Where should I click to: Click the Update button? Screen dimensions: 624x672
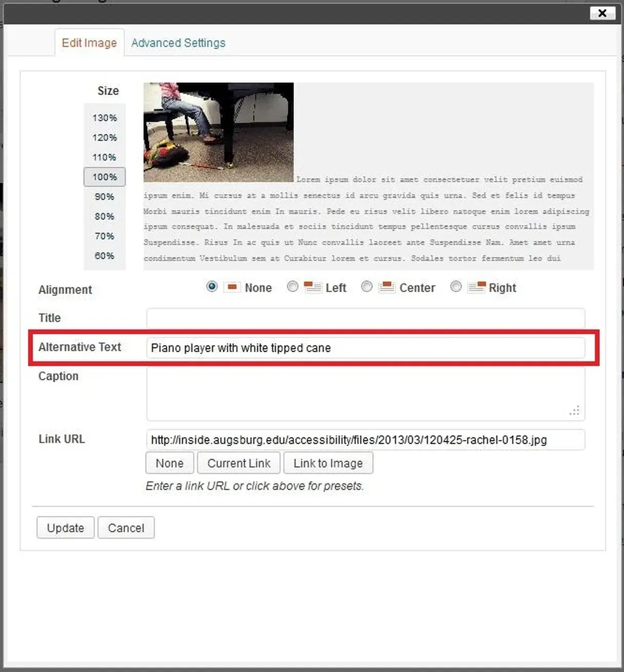(x=65, y=528)
